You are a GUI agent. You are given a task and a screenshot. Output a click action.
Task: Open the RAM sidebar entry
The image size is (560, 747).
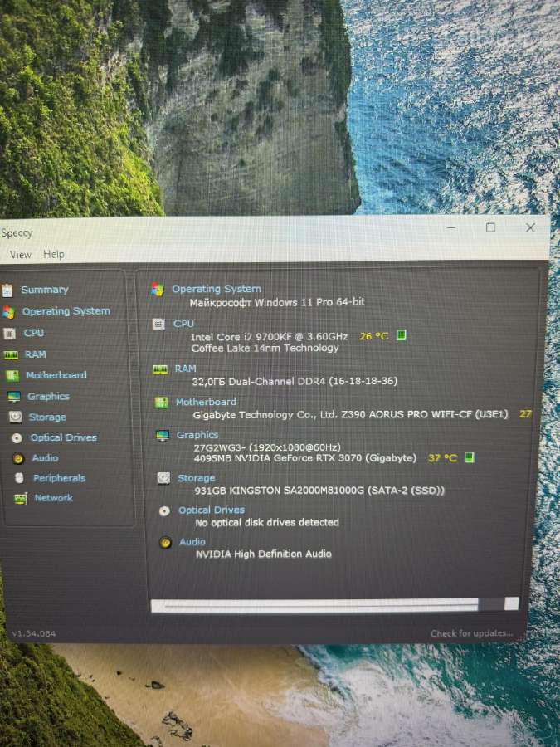pos(36,354)
